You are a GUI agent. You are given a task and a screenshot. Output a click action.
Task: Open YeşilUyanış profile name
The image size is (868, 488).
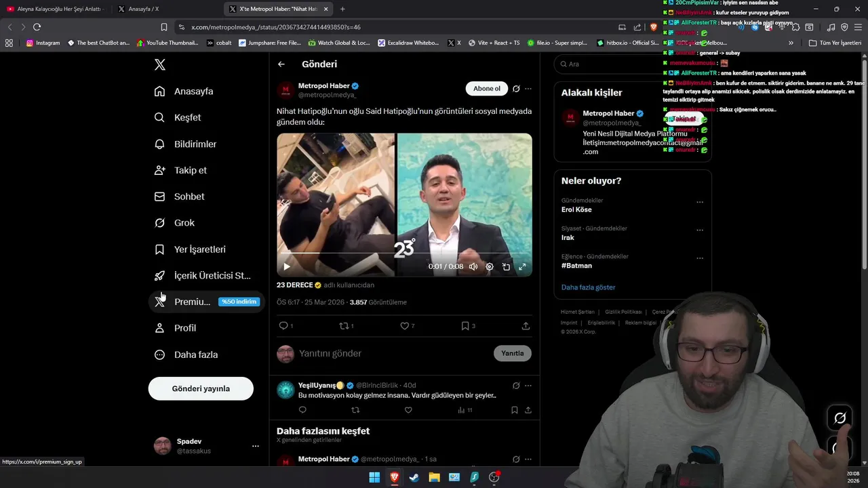point(321,386)
